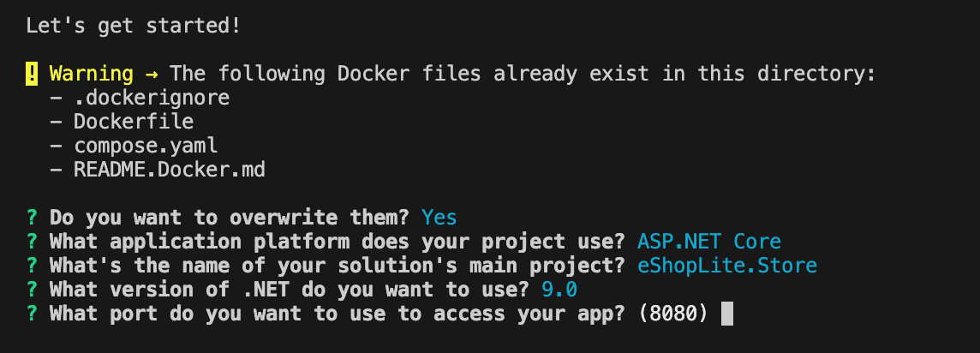Click the README.Docker.md file entry
Image resolution: width=980 pixels, height=353 pixels.
coord(170,170)
